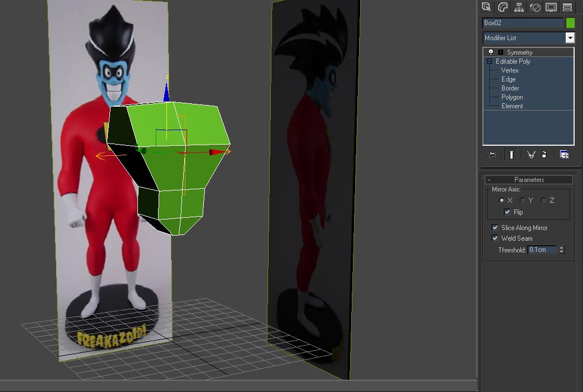The width and height of the screenshot is (583, 392).
Task: Choose Y mirror axis radio button
Action: 522,200
